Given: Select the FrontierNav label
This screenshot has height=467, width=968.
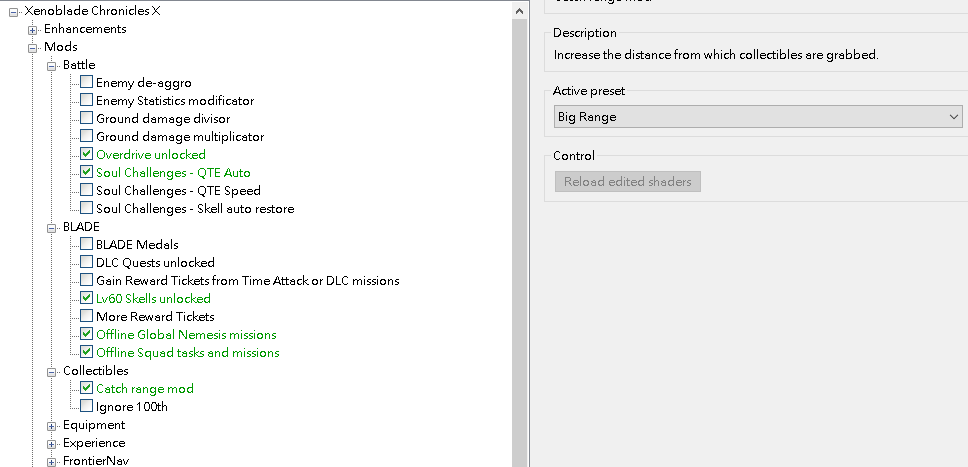Looking at the screenshot, I should coord(96,461).
